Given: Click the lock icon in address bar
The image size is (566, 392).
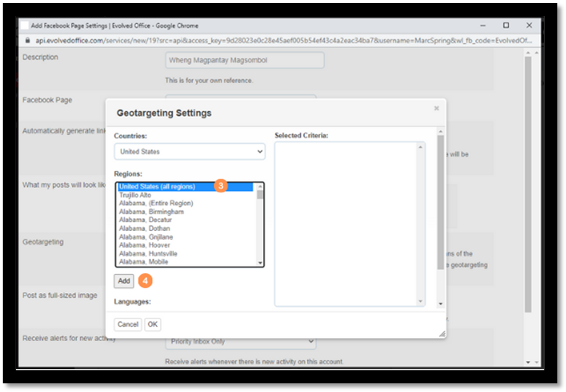Looking at the screenshot, I should 27,40.
